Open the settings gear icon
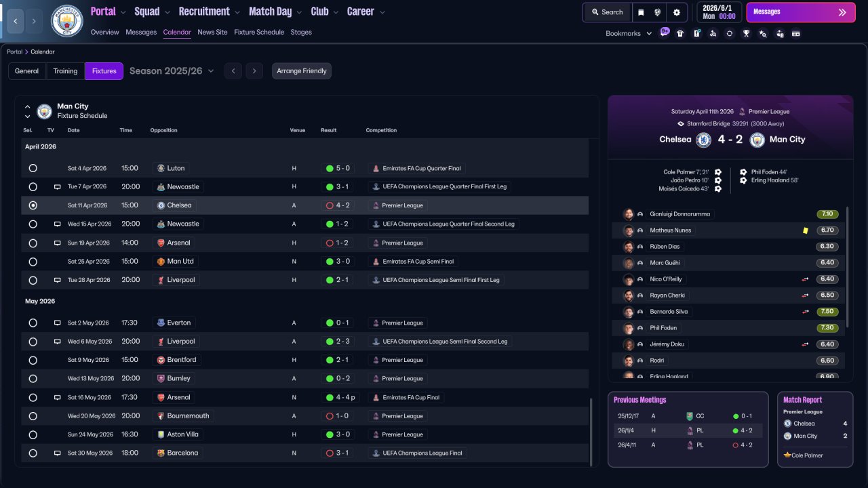868x488 pixels. pos(677,12)
